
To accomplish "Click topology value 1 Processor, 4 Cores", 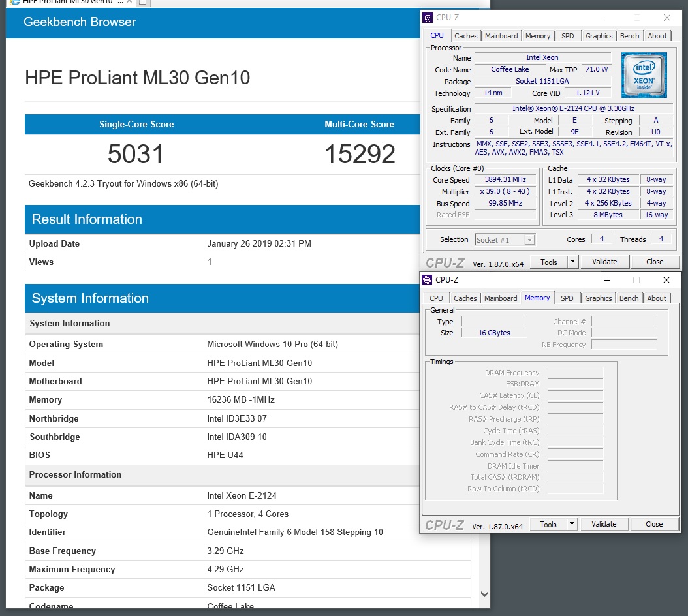I will click(x=247, y=514).
